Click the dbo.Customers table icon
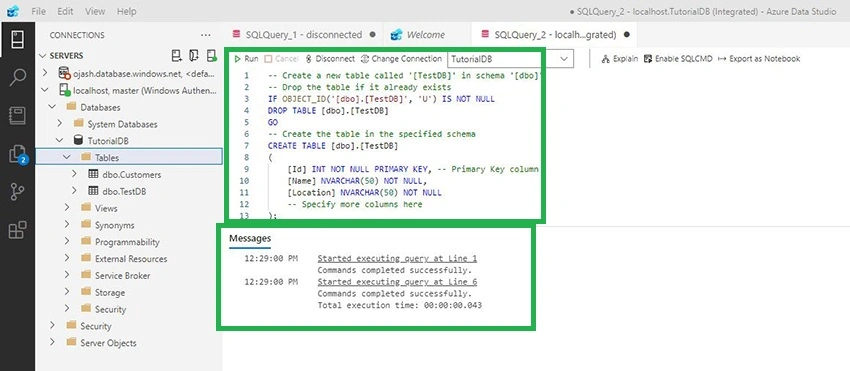Screen dimensions: 850x371 (x=93, y=175)
